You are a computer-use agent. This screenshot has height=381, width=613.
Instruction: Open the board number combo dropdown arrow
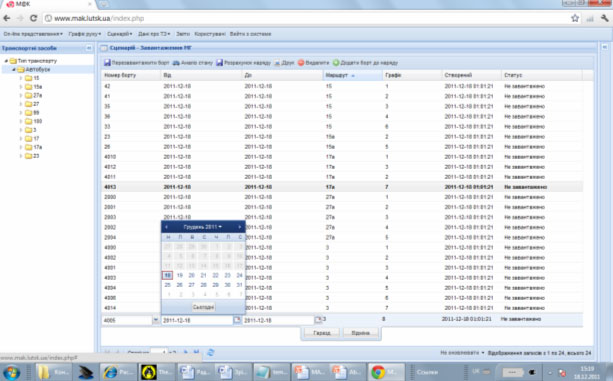coord(156,320)
